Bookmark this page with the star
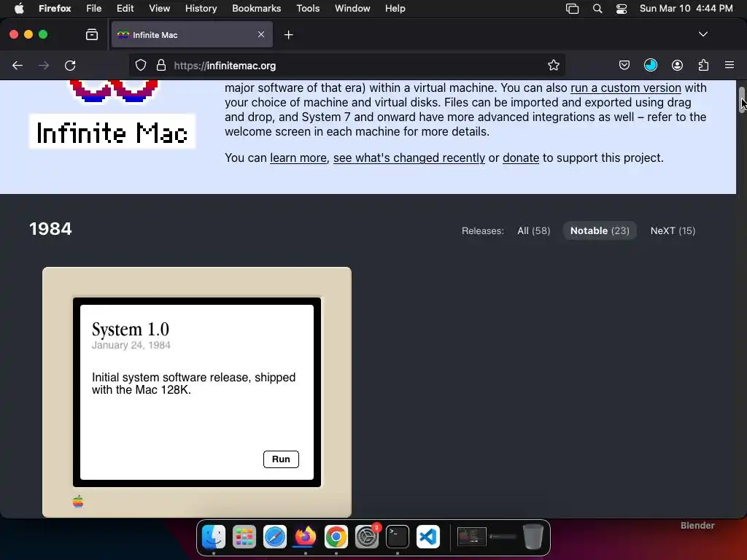The width and height of the screenshot is (747, 560). [x=553, y=65]
